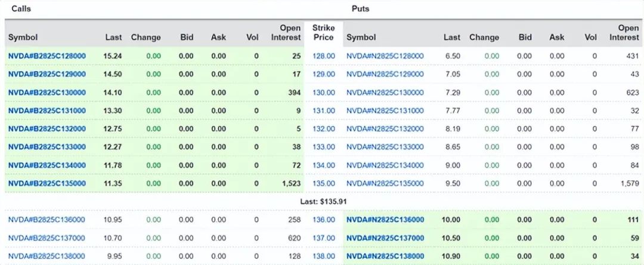Open call symbol NVDA#B2825C134000
Image resolution: width=644 pixels, height=265 pixels.
pyautogui.click(x=47, y=165)
